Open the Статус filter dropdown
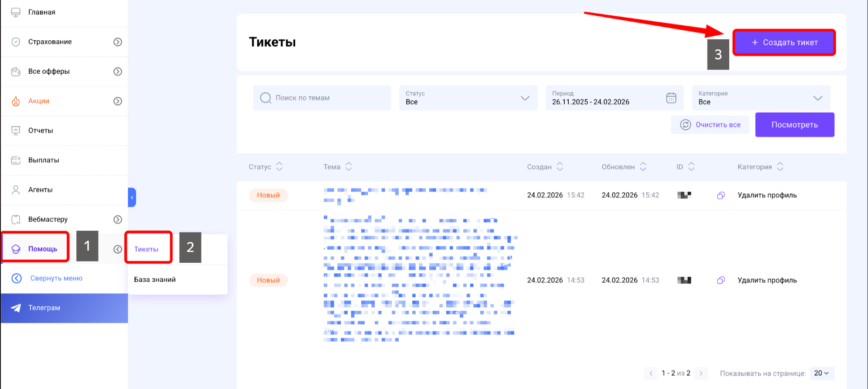The height and width of the screenshot is (389, 868). tap(468, 98)
